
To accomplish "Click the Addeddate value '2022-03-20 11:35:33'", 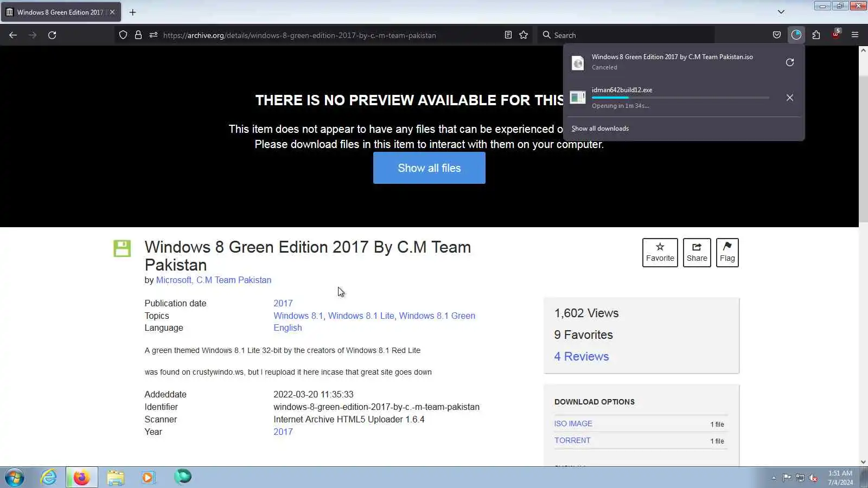I will (314, 395).
